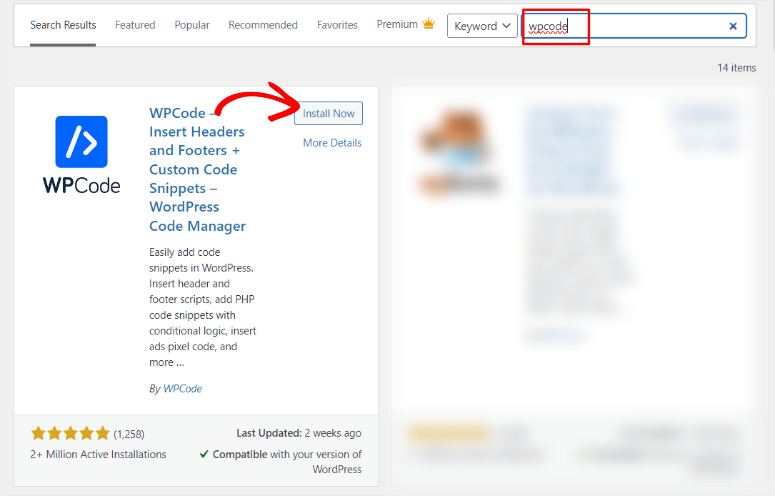Screen dimensions: 775x496
Task: Open More Details for the WPCode plugin
Action: [x=332, y=143]
